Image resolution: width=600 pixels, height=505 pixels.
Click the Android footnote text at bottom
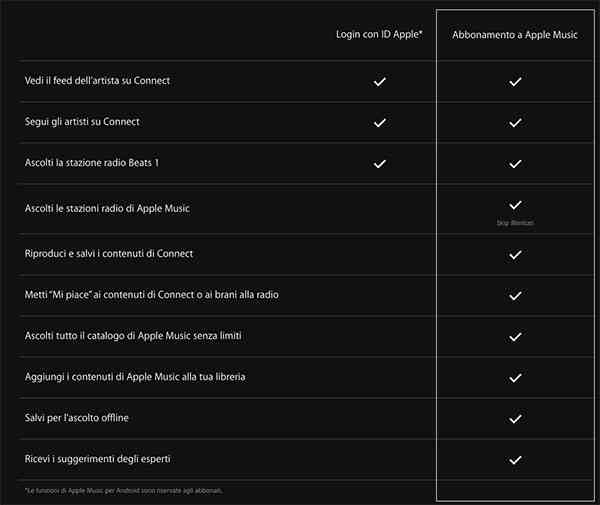[x=124, y=491]
